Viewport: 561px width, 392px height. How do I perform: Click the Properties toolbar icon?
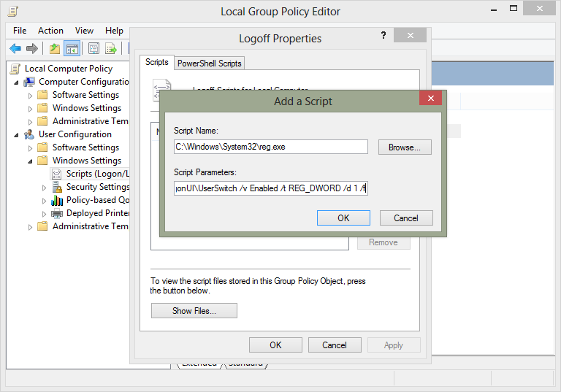pos(93,49)
